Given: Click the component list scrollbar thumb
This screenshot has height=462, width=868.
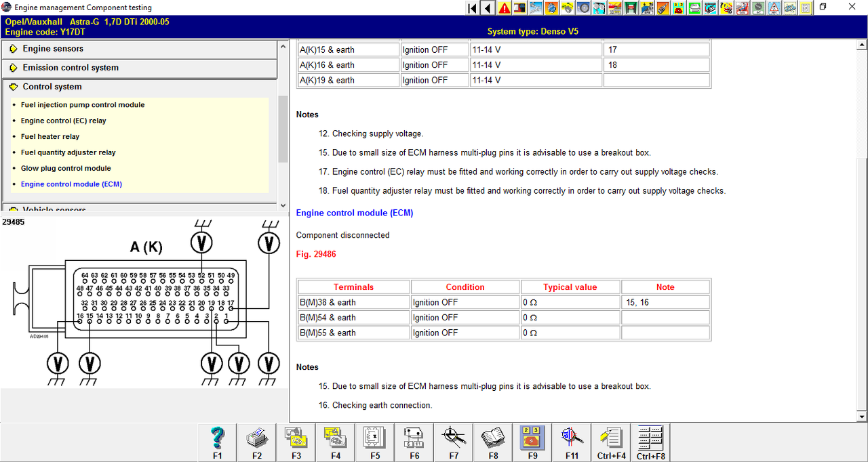Looking at the screenshot, I should [x=283, y=129].
